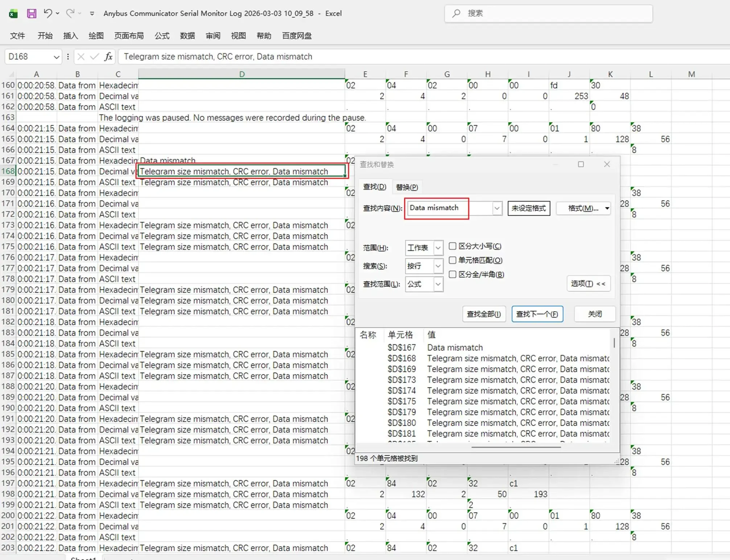This screenshot has height=560, width=730.
Task: Select the $D$173 result row
Action: tap(401, 380)
